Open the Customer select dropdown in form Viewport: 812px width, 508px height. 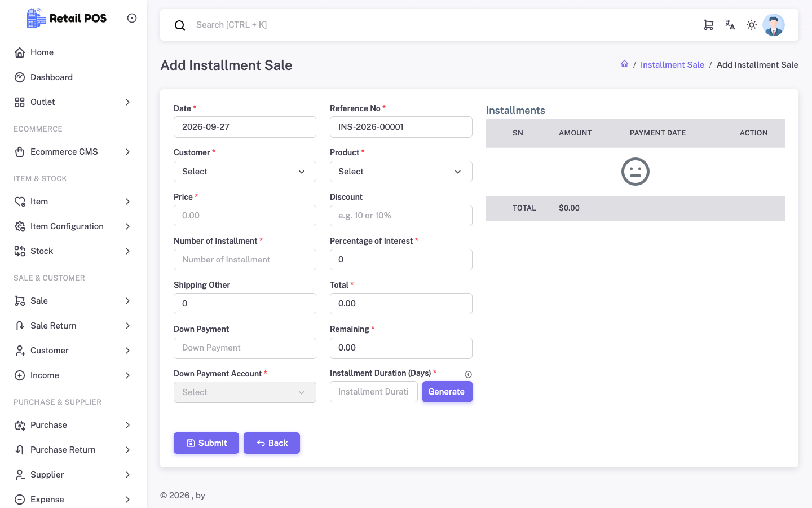[245, 172]
